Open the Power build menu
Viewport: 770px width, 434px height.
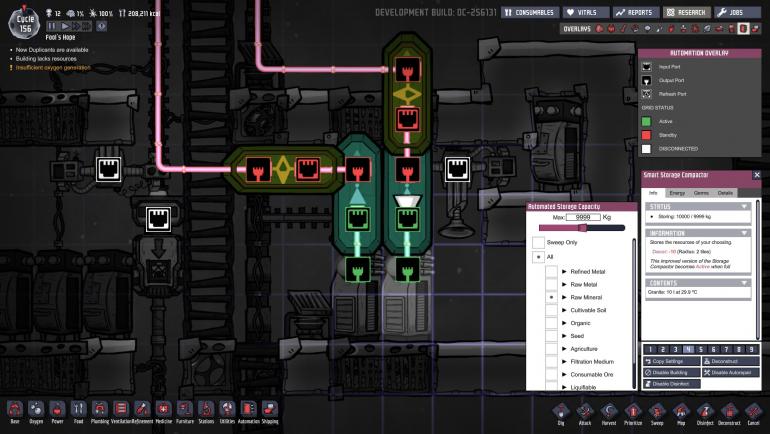(57, 409)
